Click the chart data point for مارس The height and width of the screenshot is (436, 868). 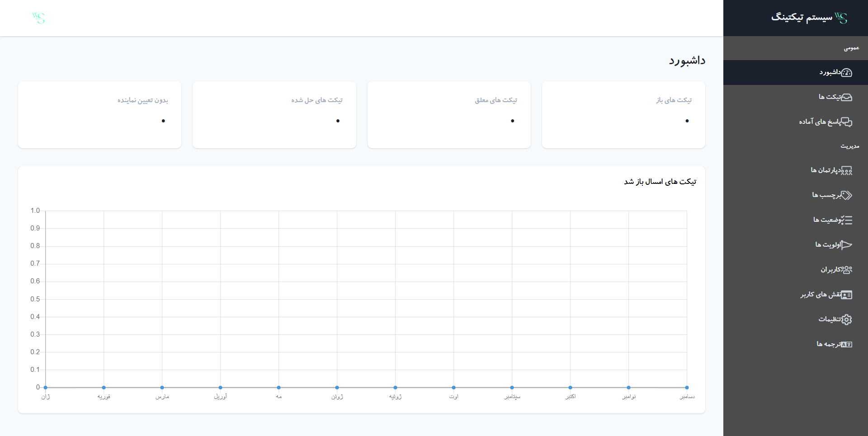tap(162, 388)
